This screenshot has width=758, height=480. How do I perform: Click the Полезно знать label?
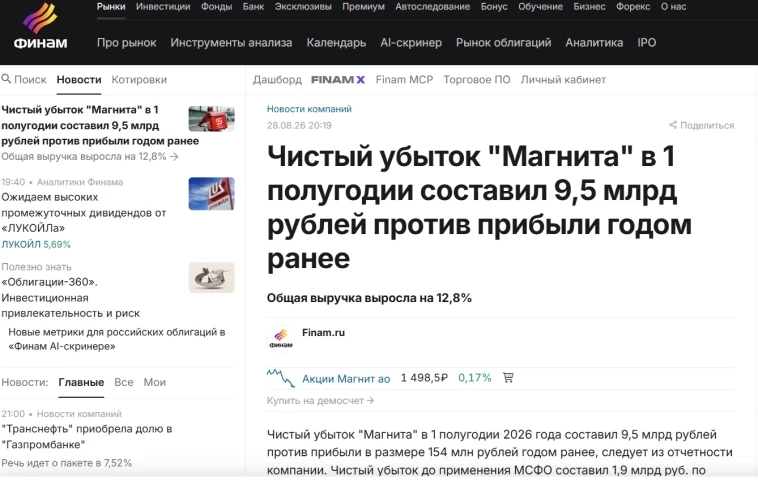point(36,267)
